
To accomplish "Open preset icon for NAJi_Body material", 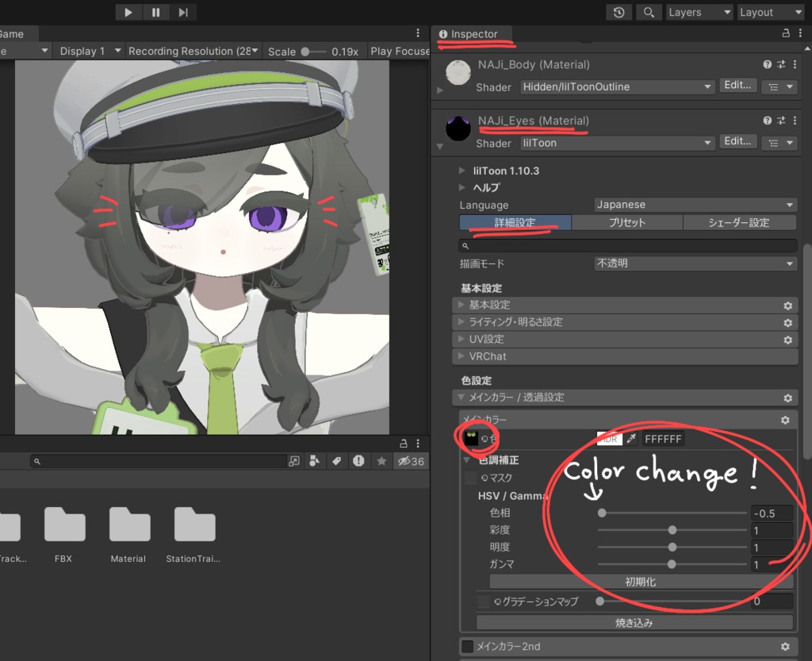I will 781,64.
